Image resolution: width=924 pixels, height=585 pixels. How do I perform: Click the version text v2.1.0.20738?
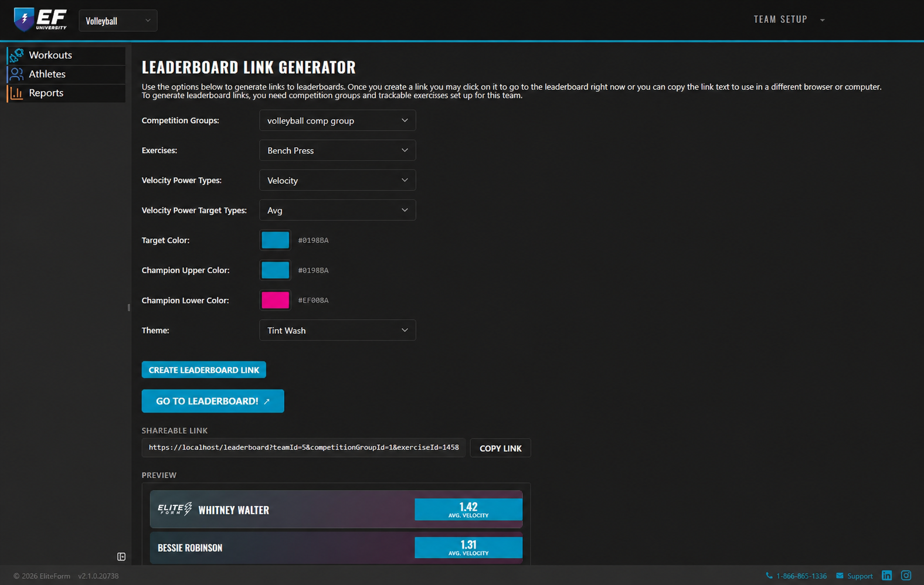(98, 576)
